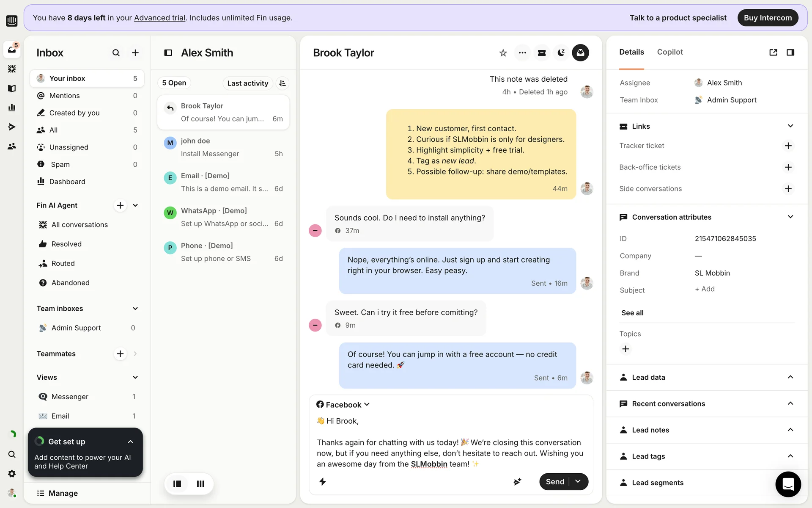Open the Mentions inbox item
Viewport: 812px width, 508px height.
pos(65,96)
